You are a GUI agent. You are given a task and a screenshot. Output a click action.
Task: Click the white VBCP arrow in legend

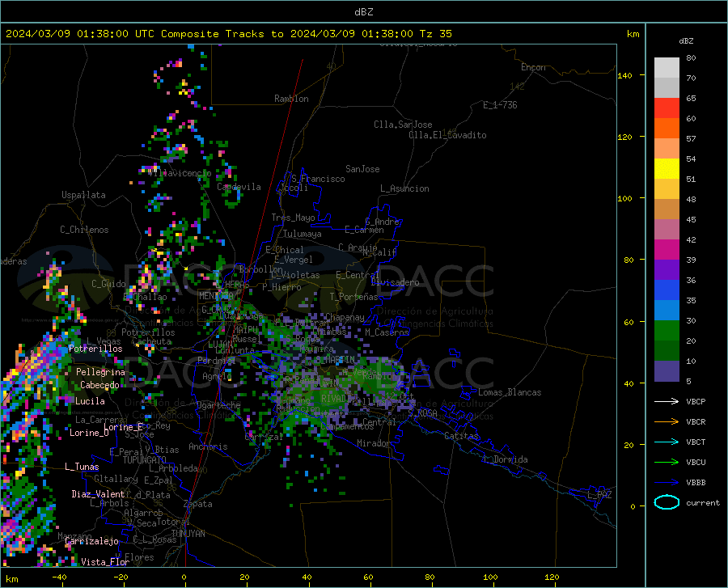click(667, 401)
